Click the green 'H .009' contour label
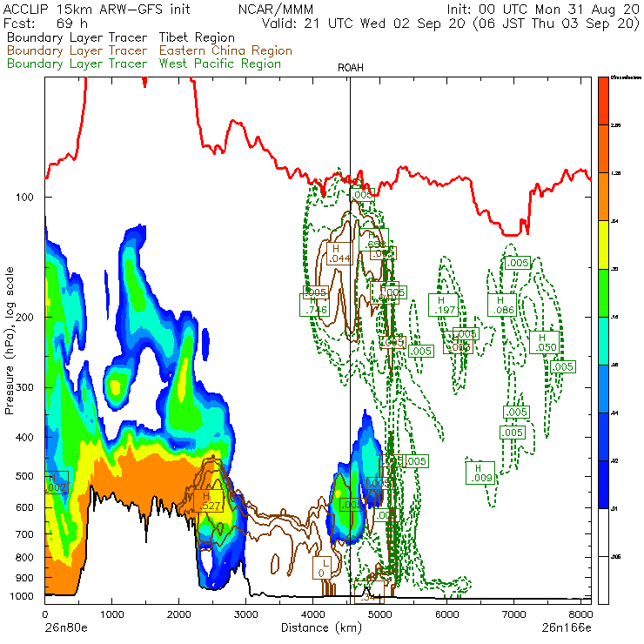644x644 pixels. click(480, 473)
